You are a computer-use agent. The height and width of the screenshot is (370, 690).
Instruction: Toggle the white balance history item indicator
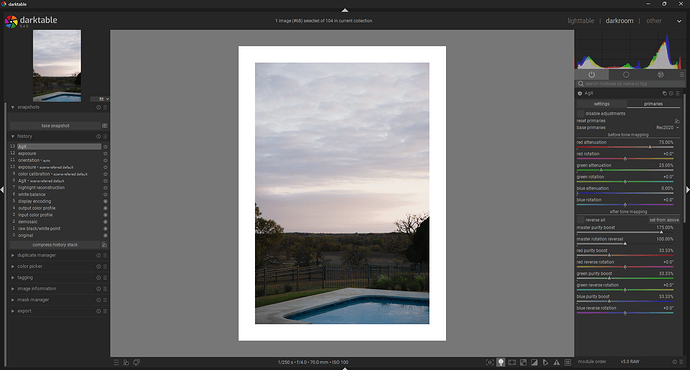(105, 194)
